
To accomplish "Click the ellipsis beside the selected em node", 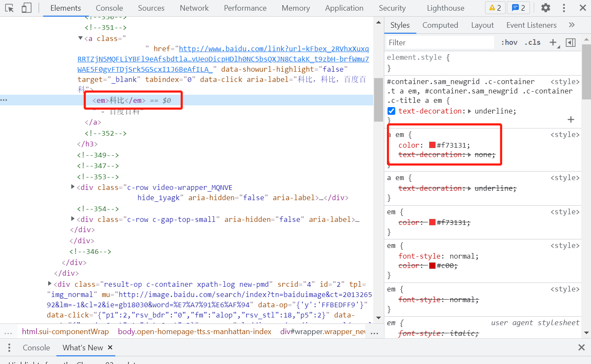I will [x=4, y=100].
